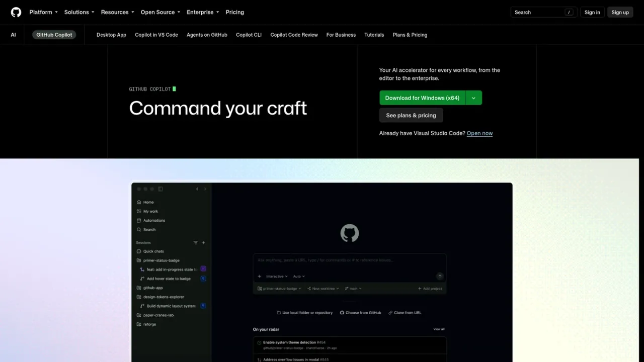
Task: Click the plus attach icon left of Interactive
Action: [260, 276]
